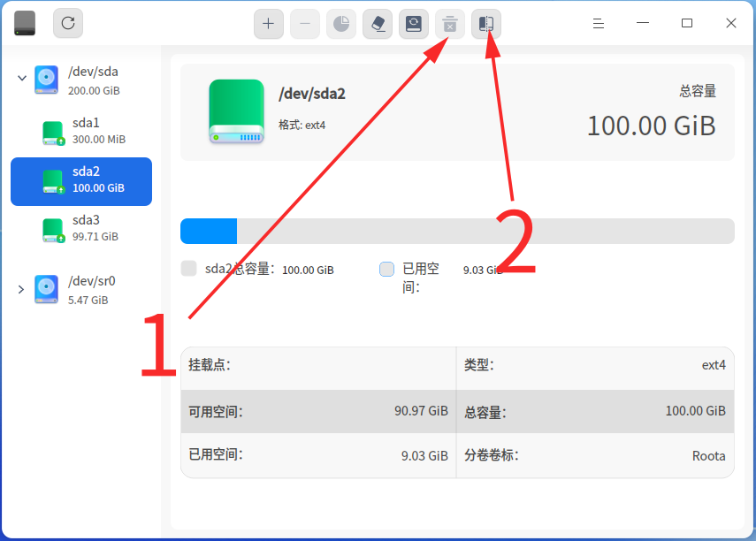This screenshot has height=541, width=756.
Task: Click the '格式: ext4' label
Action: click(x=302, y=126)
